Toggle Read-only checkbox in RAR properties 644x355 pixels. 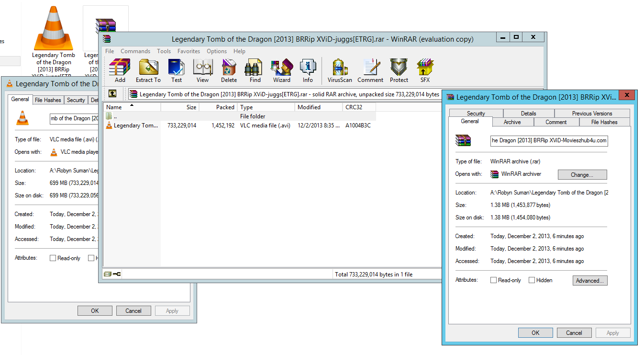[493, 280]
